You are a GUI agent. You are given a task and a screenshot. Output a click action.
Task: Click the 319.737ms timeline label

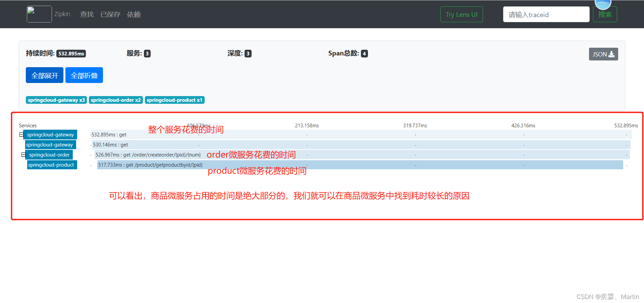(415, 125)
